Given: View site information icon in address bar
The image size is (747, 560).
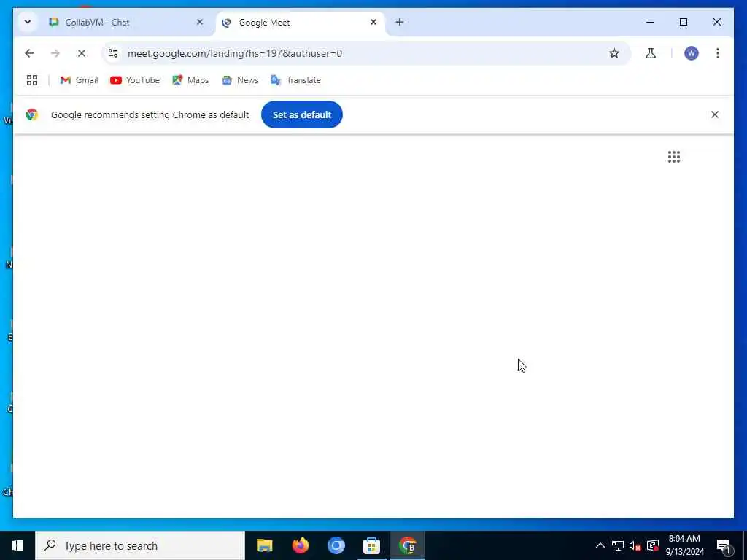Looking at the screenshot, I should [x=113, y=53].
